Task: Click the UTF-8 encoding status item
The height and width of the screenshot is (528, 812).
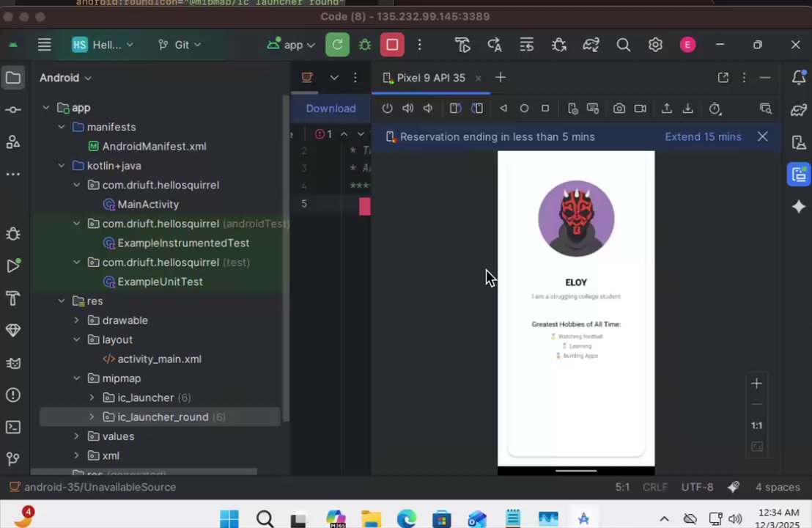Action: coord(698,487)
